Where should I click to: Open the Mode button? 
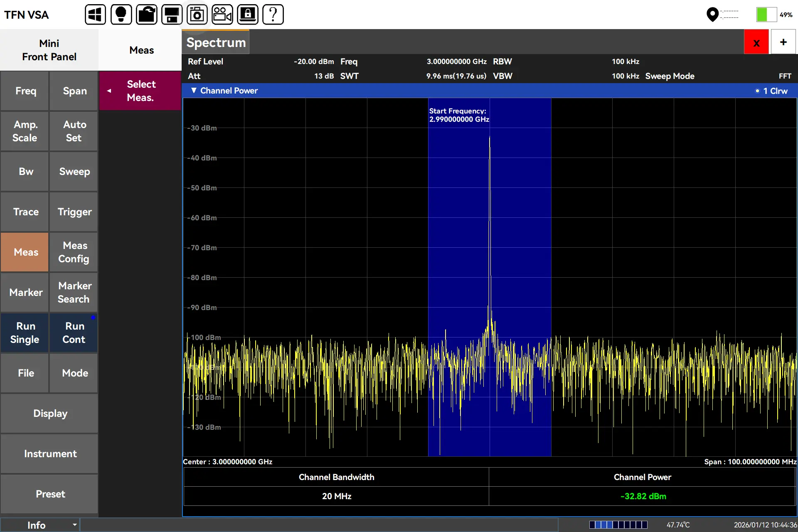(x=74, y=373)
